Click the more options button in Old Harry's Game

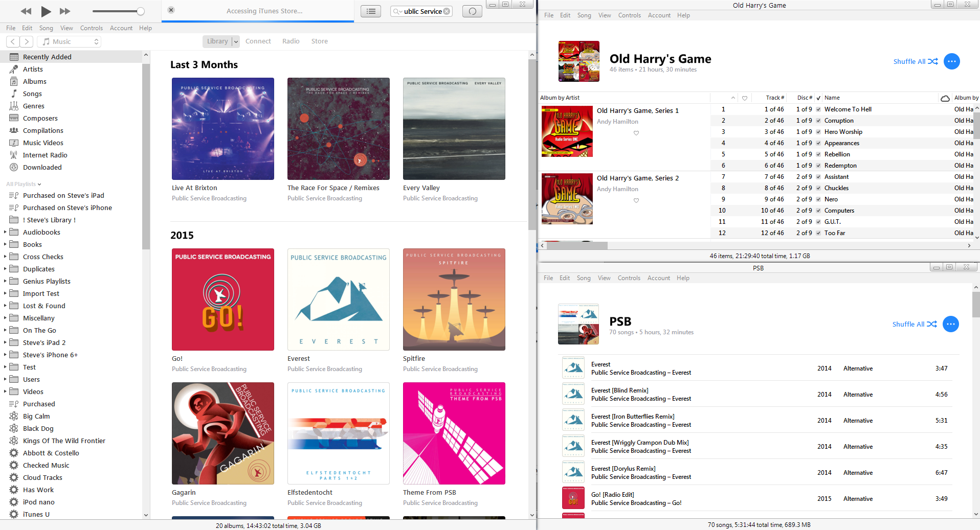(x=951, y=61)
